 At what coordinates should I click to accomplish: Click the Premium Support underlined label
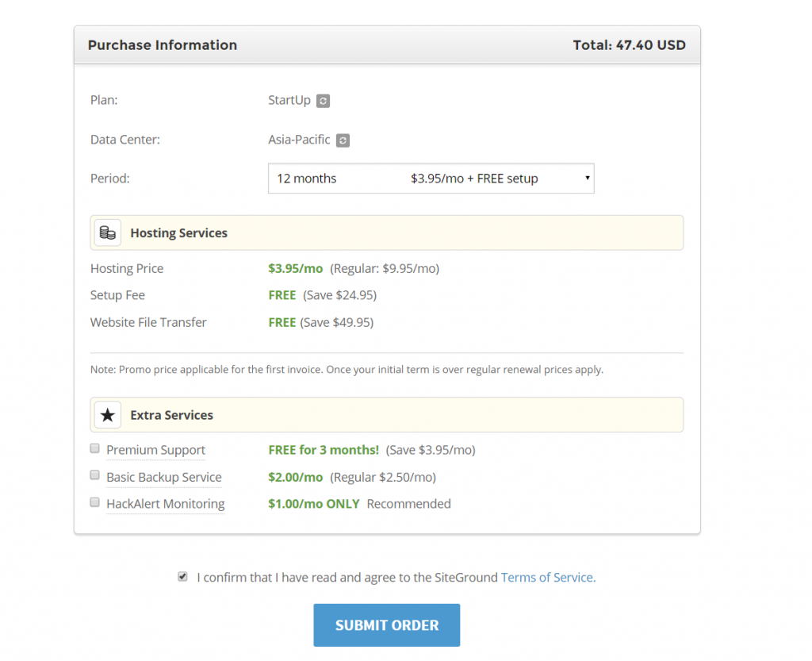pyautogui.click(x=155, y=450)
